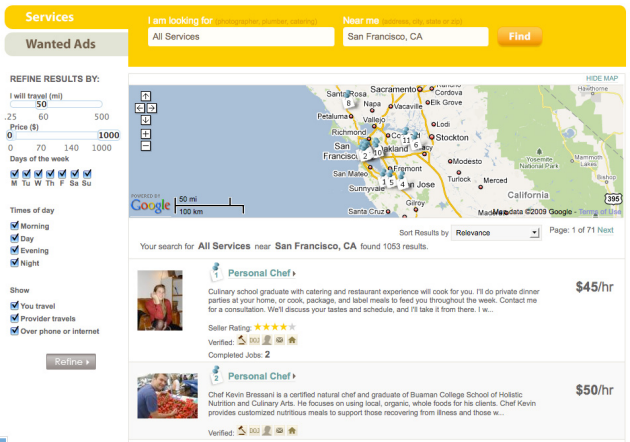The height and width of the screenshot is (442, 630).
Task: Toggle the Provider travels checkbox
Action: 14,318
